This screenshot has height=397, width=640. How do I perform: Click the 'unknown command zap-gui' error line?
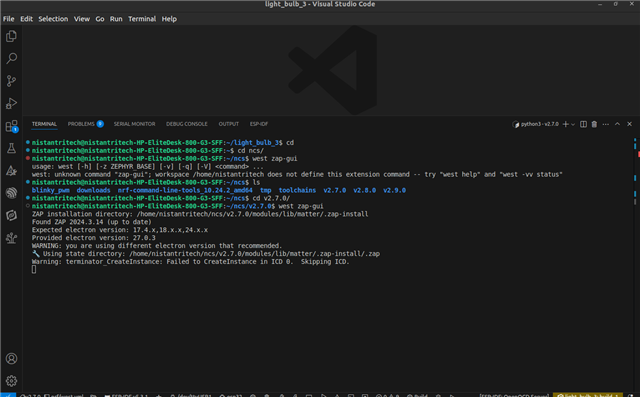click(297, 174)
